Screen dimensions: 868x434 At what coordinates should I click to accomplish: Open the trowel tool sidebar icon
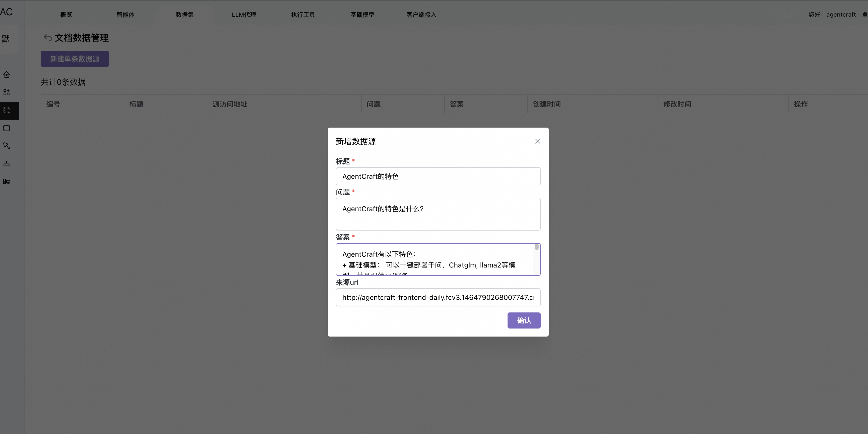click(x=7, y=146)
